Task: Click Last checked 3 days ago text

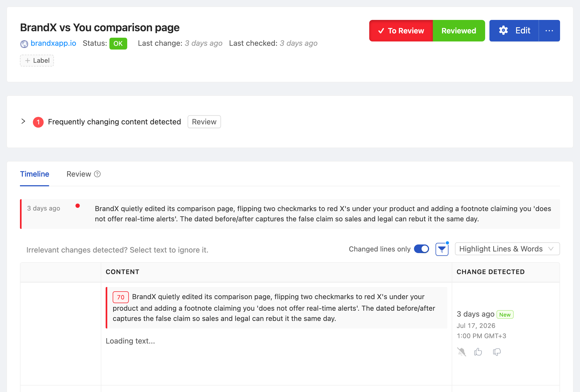Action: click(273, 43)
